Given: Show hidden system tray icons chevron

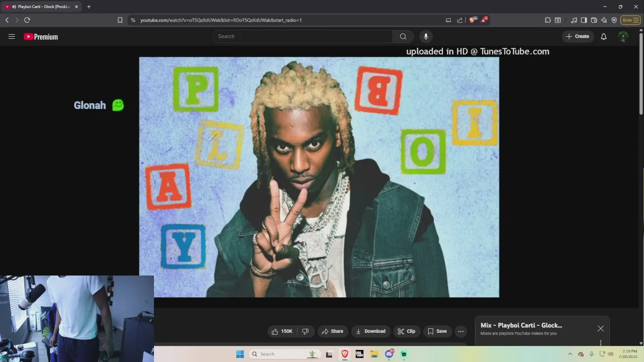Looking at the screenshot, I should tap(570, 354).
